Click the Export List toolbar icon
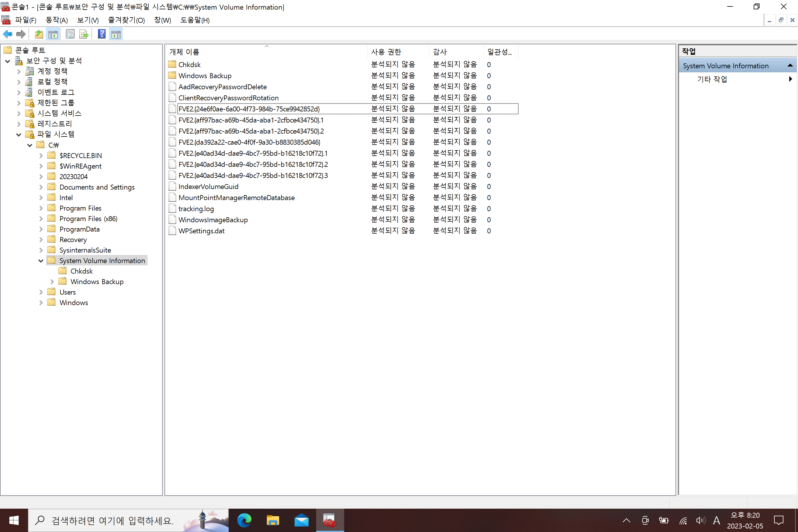Image resolution: width=798 pixels, height=532 pixels. tap(83, 34)
